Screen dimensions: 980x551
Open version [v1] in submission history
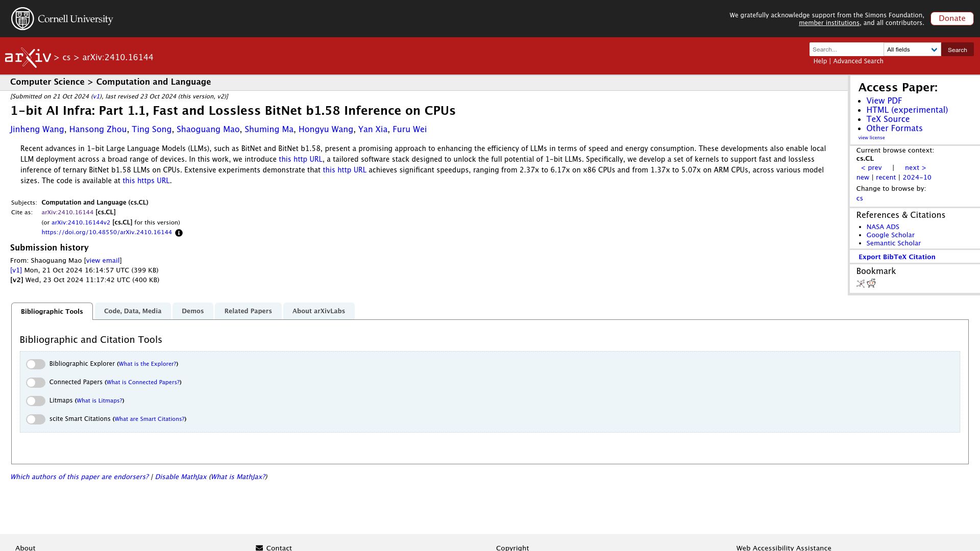[x=16, y=270]
